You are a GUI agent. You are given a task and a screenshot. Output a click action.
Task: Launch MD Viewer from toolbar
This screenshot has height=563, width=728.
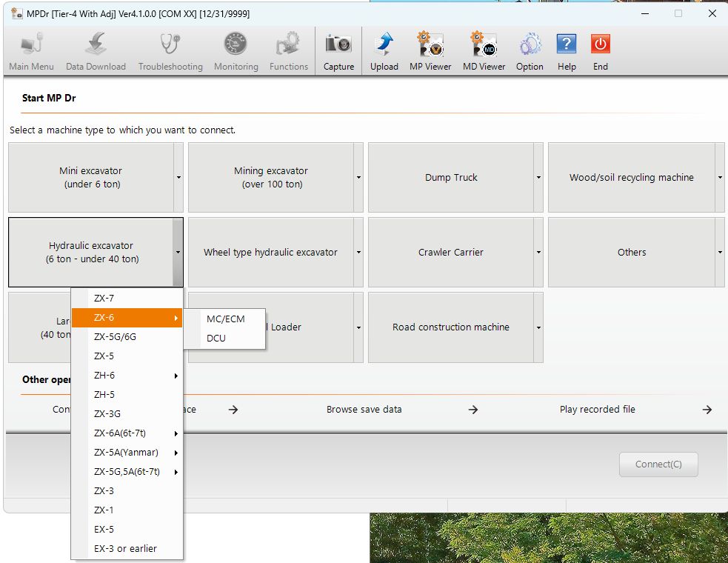484,51
